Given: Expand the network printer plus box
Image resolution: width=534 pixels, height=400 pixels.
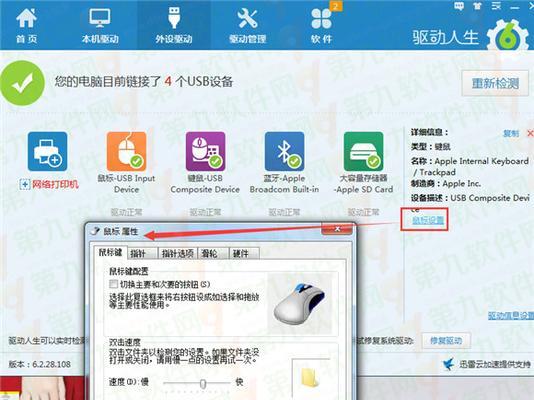Looking at the screenshot, I should pyautogui.click(x=25, y=185).
